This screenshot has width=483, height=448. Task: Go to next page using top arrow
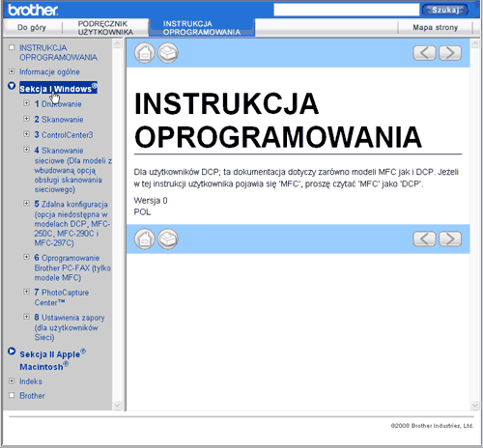click(450, 53)
